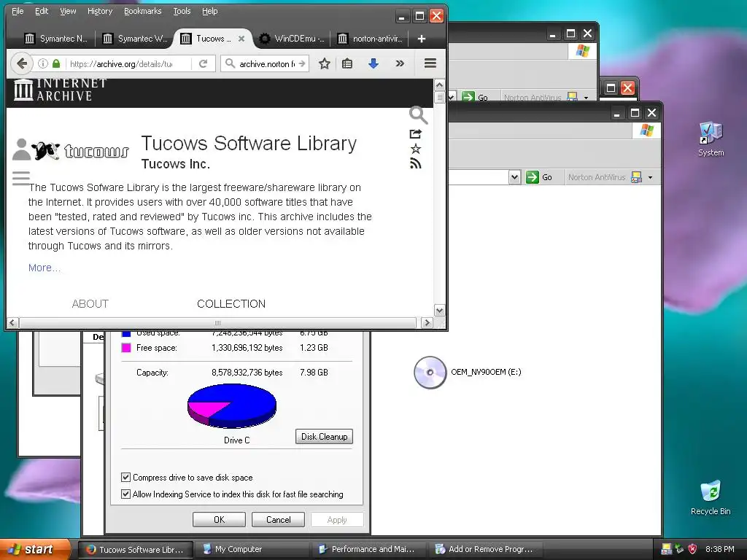Select the OEM_NV90OEM (E:) disc drive

468,373
